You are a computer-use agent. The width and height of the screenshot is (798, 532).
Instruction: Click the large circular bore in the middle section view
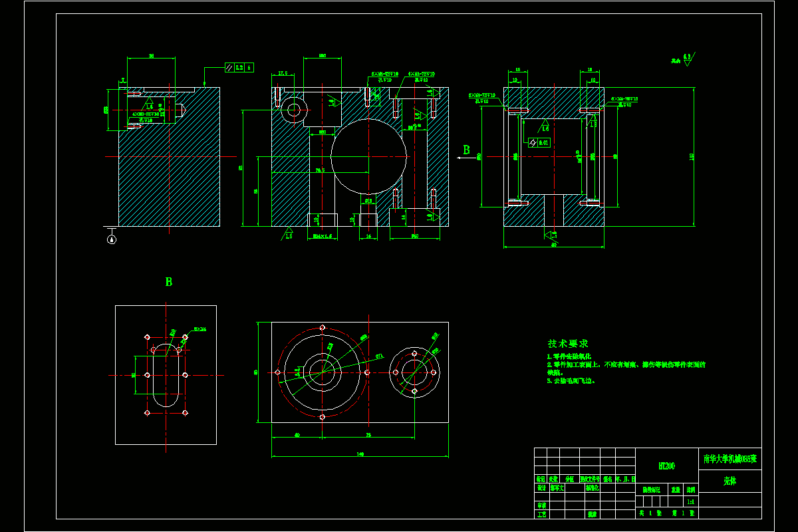(368, 156)
